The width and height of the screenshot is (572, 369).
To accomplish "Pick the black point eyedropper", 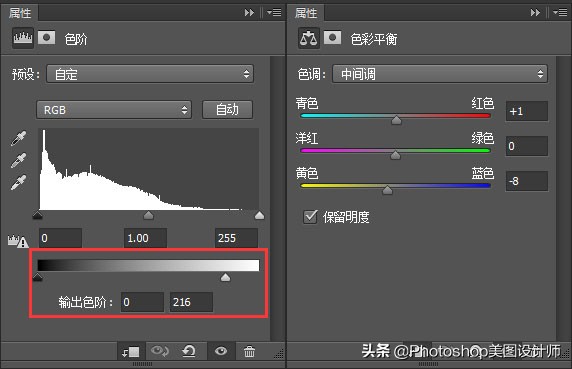I will (19, 139).
